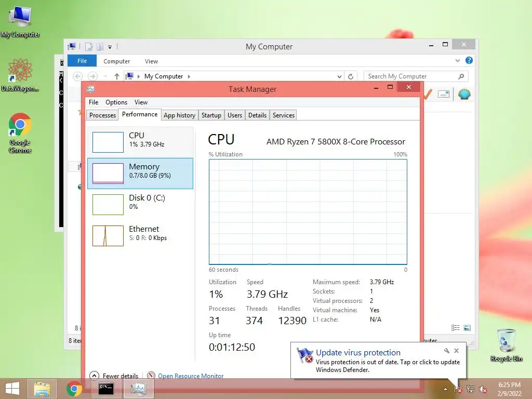Switch to large icons view in My Computer

467,327
